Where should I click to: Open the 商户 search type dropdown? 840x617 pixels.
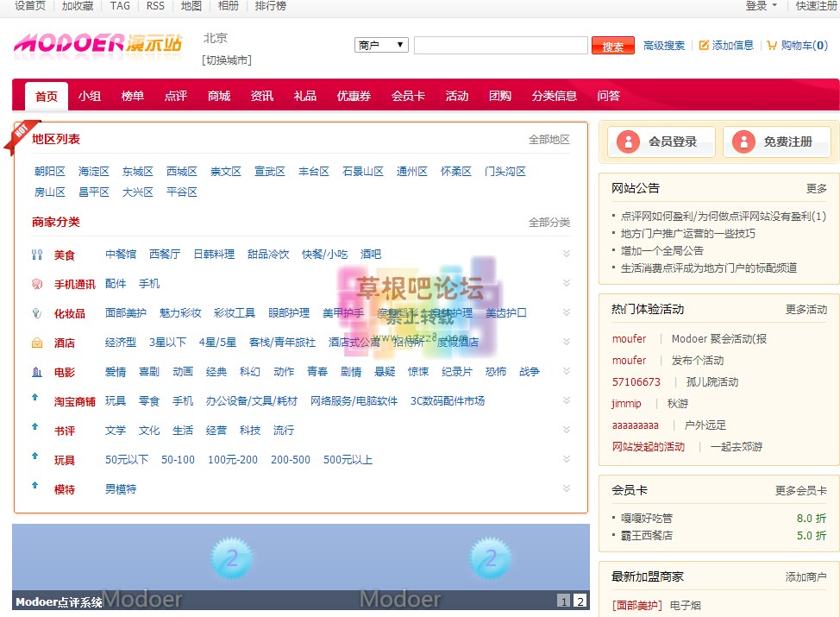(381, 46)
